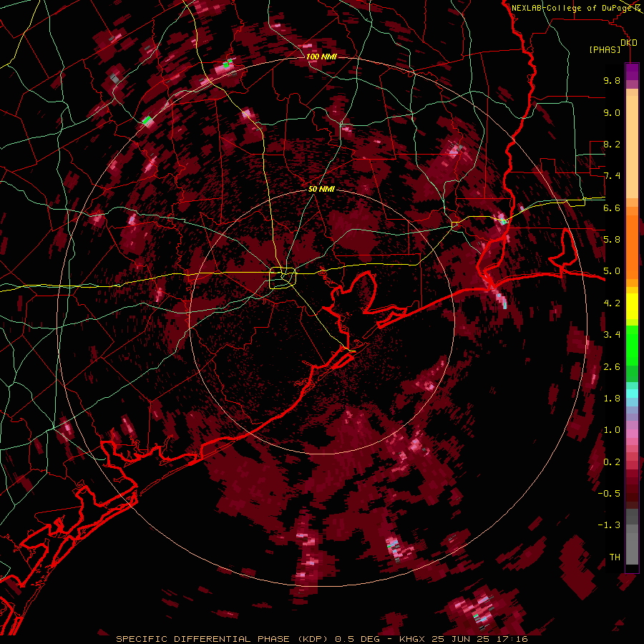Click the 100 NMI range ring label

click(321, 57)
